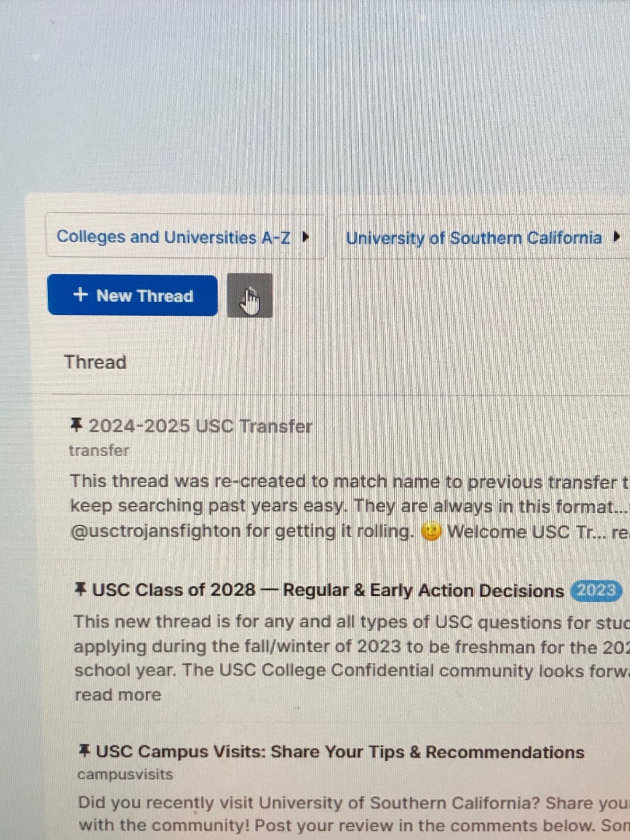Click the pin icon beside USC Class of 2028
630x840 pixels.
click(x=80, y=589)
